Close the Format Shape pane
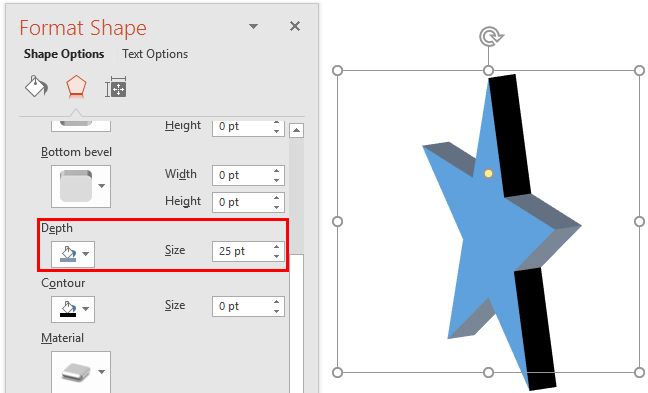The height and width of the screenshot is (393, 648). (295, 26)
